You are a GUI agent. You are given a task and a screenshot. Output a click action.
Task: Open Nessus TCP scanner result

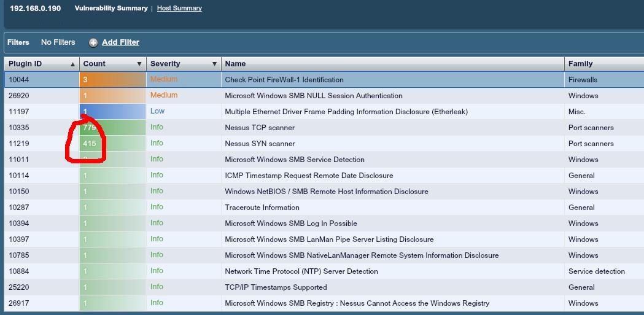click(260, 128)
